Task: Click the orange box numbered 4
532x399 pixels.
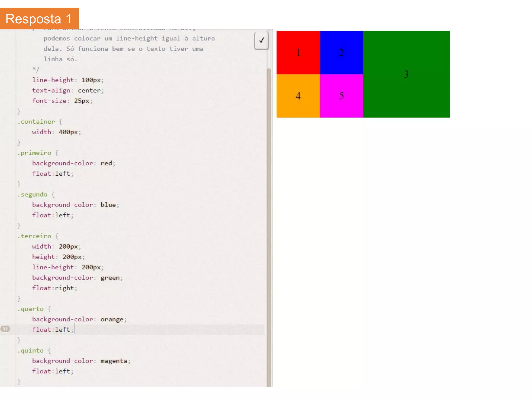Action: [298, 96]
